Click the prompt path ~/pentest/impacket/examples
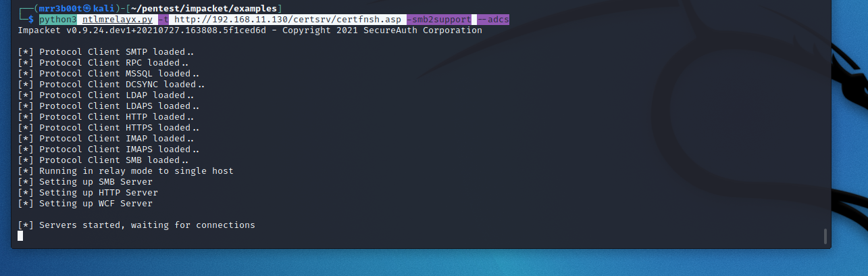This screenshot has width=868, height=276. [x=205, y=8]
